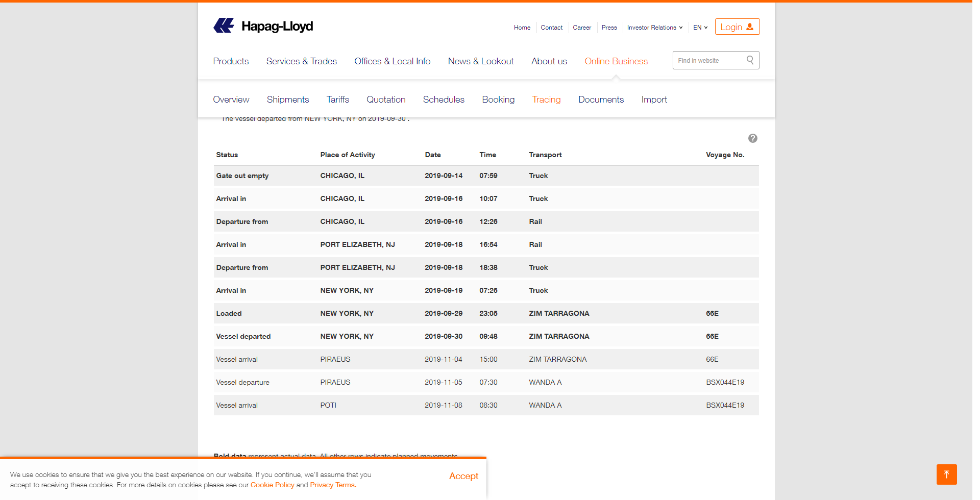
Task: Go to the Booking tab
Action: (x=498, y=99)
